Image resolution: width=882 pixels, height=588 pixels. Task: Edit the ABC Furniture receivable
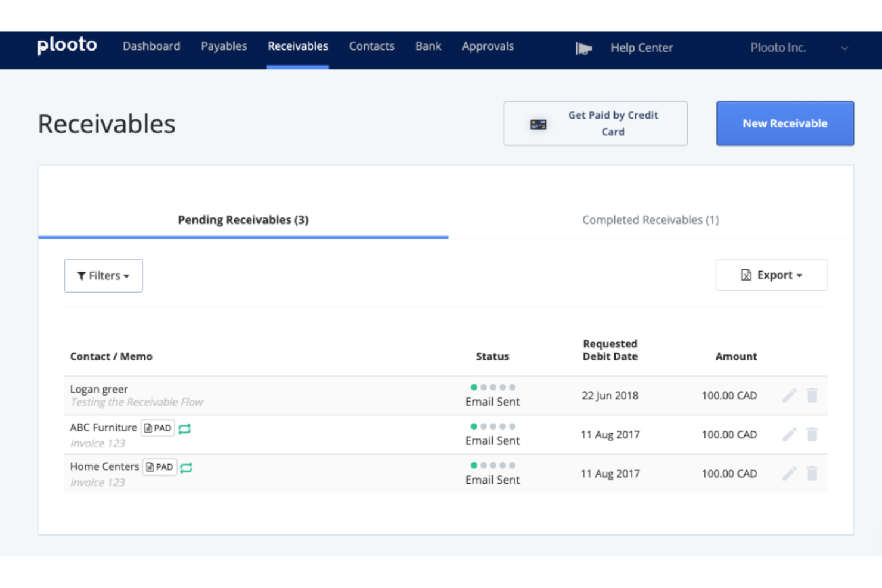click(790, 434)
